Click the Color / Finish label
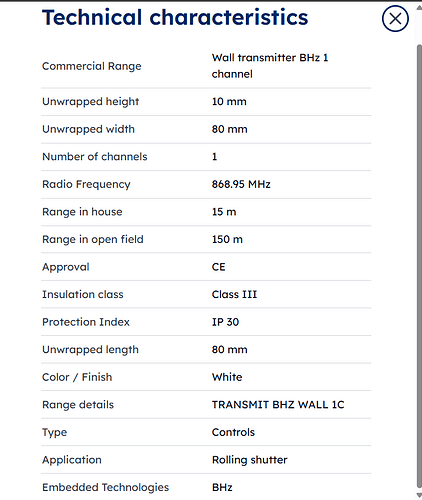This screenshot has height=500, width=422. (77, 377)
